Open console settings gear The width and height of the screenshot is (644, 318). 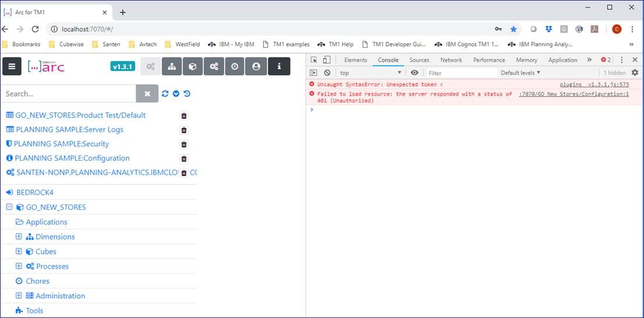(635, 73)
